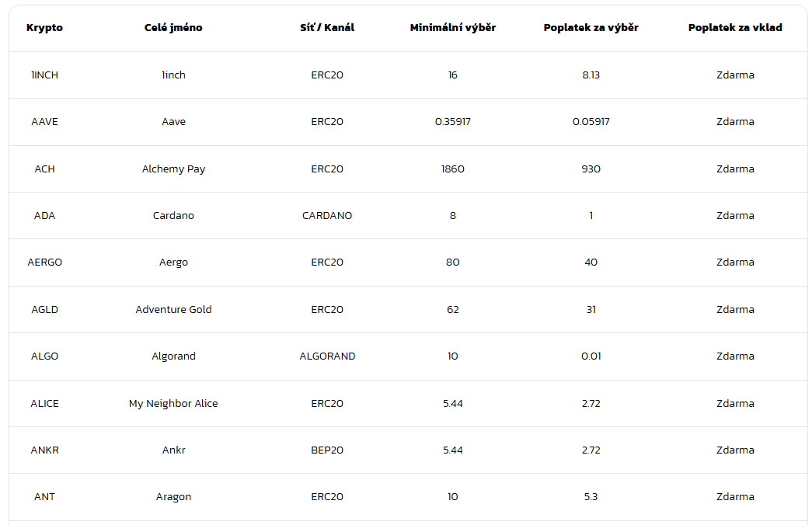Select the BEP20 network cell
This screenshot has height=525, width=812.
[x=327, y=450]
